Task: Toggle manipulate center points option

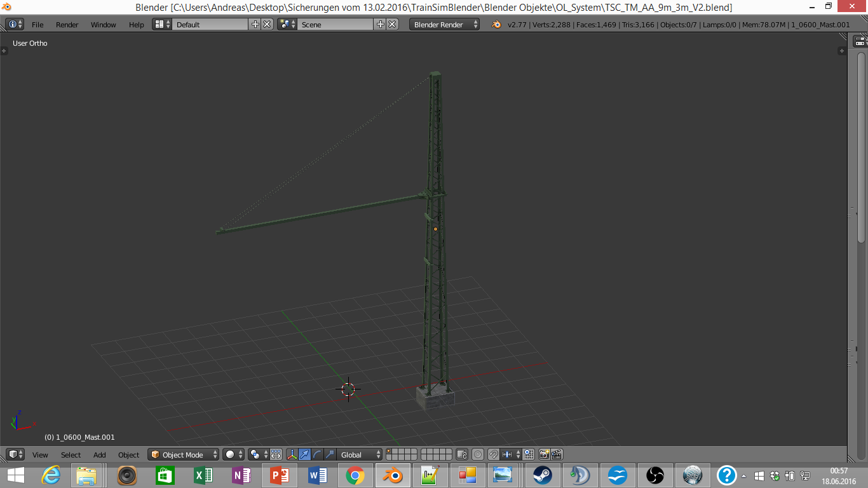Action: (276, 454)
